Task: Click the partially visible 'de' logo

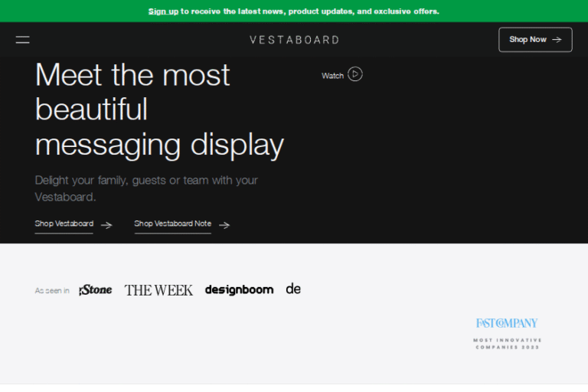Action: 293,289
